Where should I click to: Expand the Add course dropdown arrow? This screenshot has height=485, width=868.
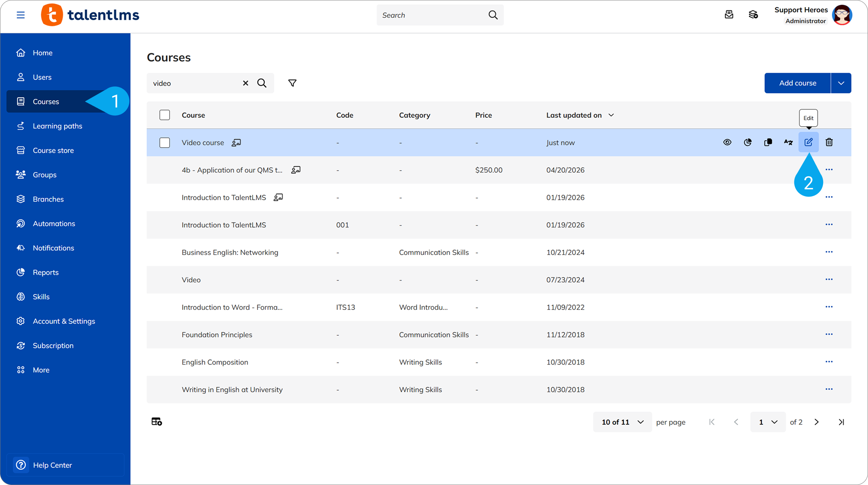coord(841,83)
